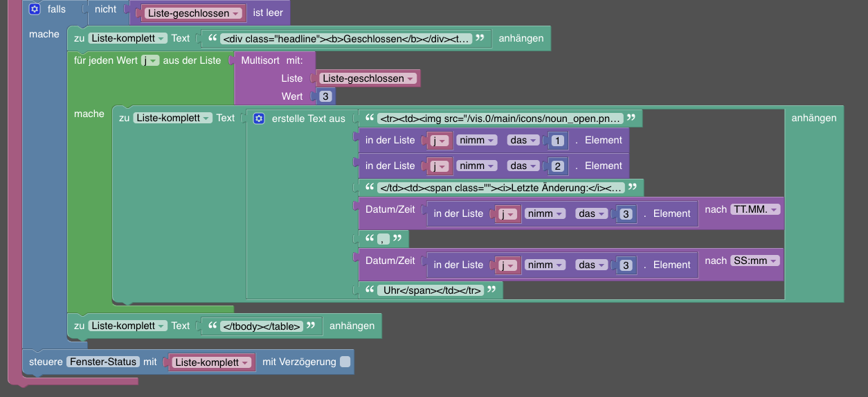Image resolution: width=868 pixels, height=397 pixels.
Task: Click the falls block label
Action: point(57,10)
